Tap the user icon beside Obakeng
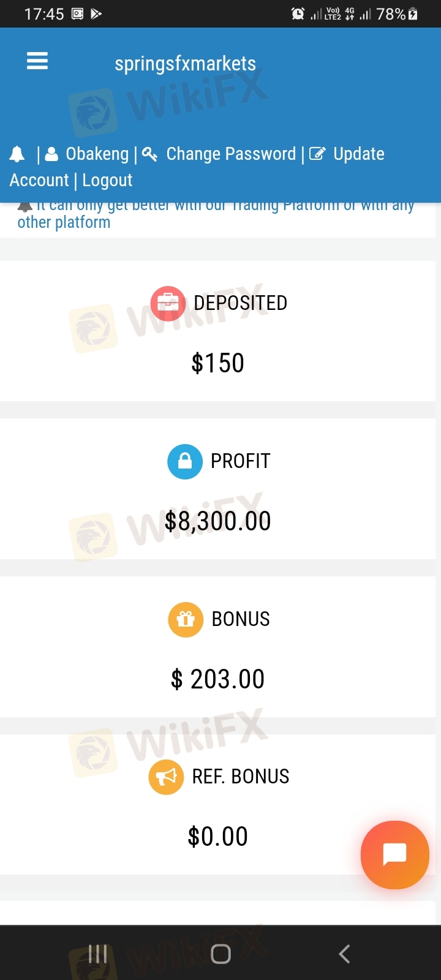Viewport: 441px width, 980px height. click(51, 154)
